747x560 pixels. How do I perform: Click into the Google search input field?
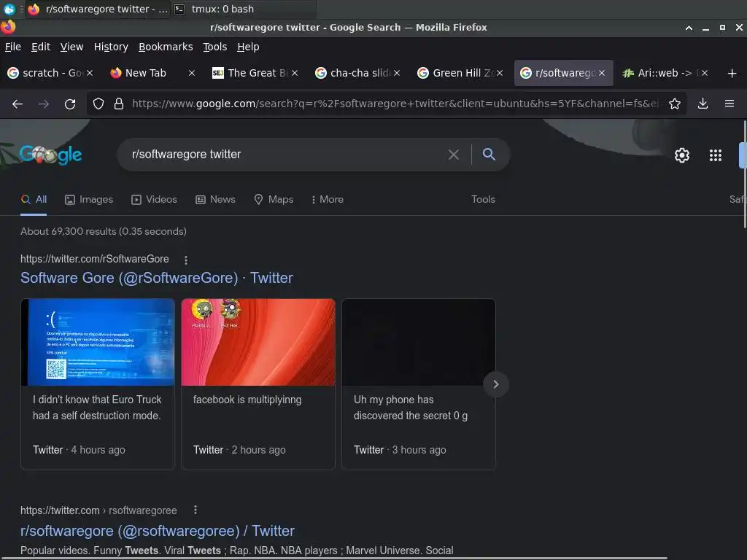coord(286,155)
